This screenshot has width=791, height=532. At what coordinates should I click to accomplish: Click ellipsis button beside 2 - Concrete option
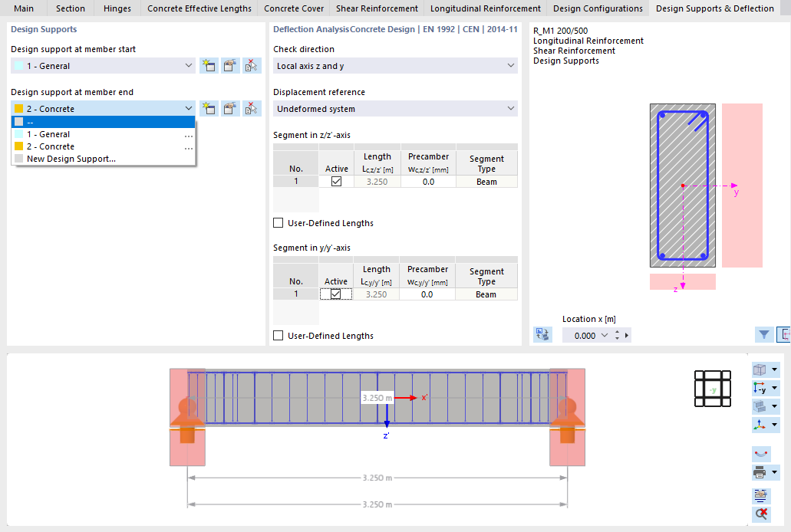(188, 148)
